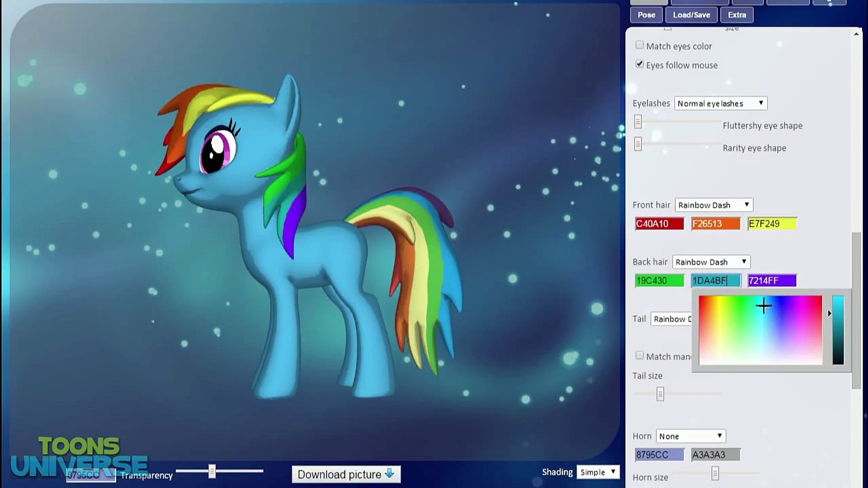
Task: Enable the Match eyes color checkbox
Action: [639, 45]
